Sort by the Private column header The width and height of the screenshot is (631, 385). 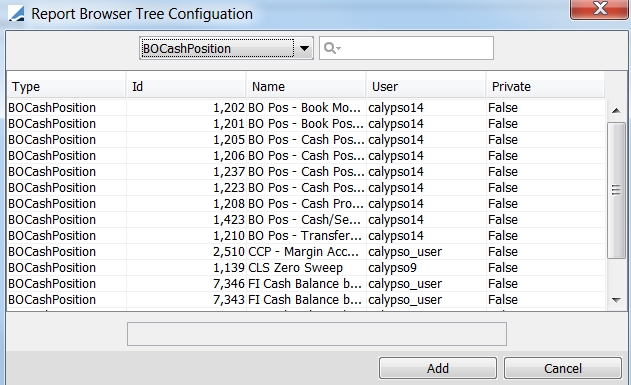coord(545,86)
